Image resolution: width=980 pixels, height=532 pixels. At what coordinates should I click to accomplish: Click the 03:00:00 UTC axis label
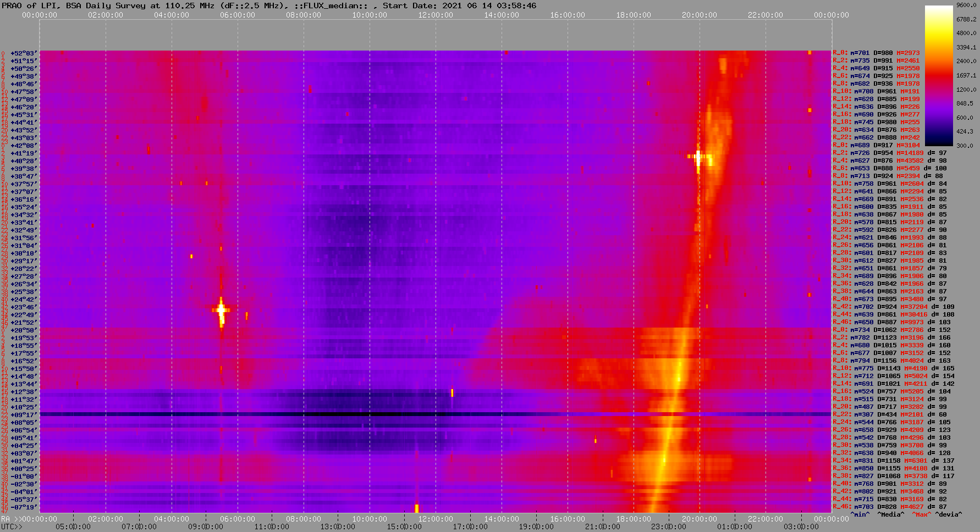click(801, 527)
